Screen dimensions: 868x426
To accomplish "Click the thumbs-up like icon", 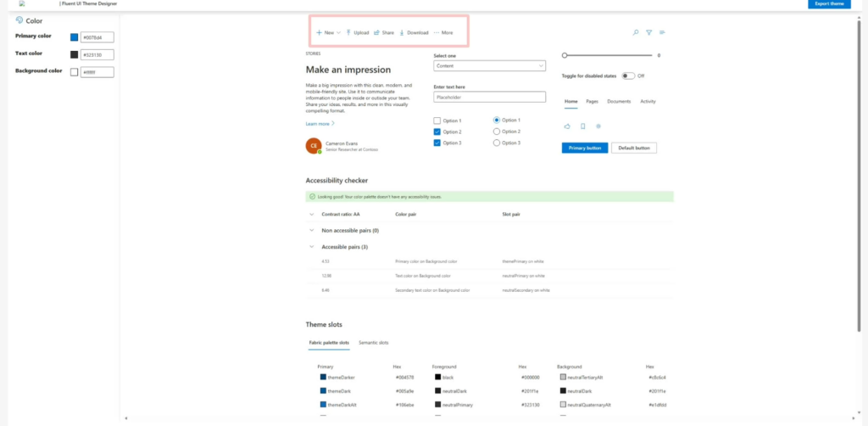I will tap(567, 126).
